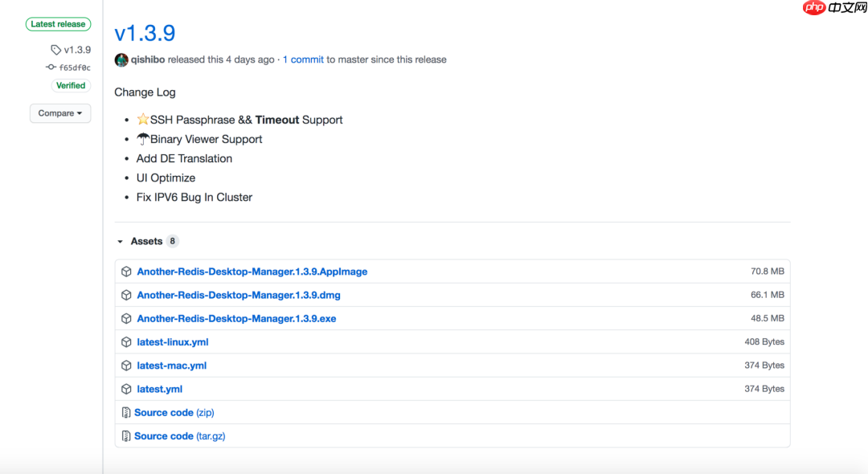Download the latest.yml file
The width and height of the screenshot is (868, 474).
159,389
